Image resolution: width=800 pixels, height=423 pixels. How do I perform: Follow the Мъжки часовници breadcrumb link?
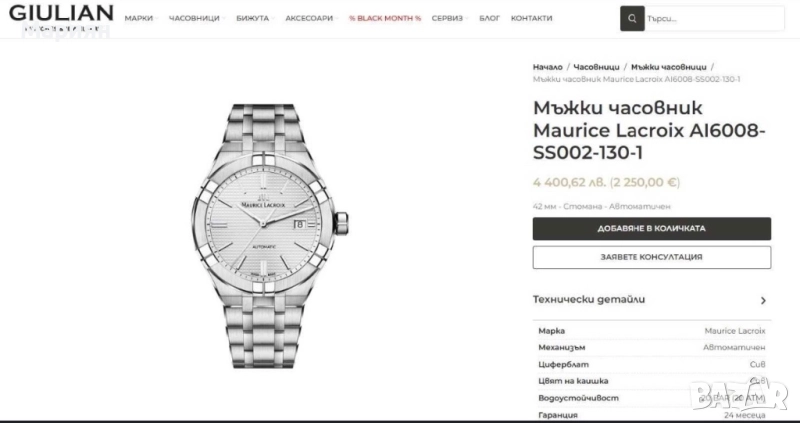click(669, 67)
